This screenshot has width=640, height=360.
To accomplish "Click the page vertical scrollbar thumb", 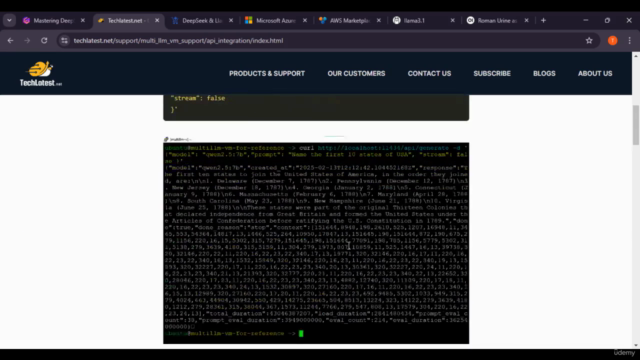I will pos(636,124).
